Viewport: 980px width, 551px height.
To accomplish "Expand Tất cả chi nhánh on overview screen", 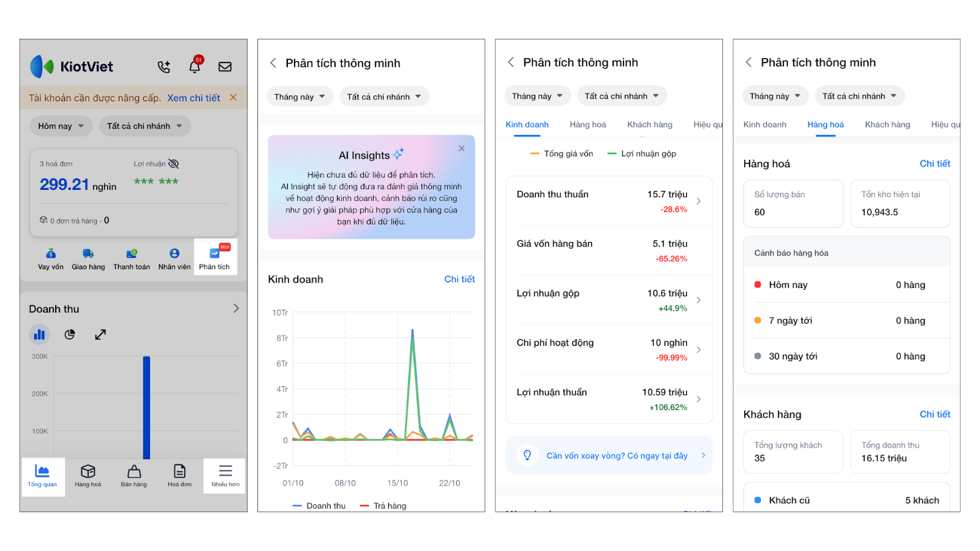I will [145, 126].
